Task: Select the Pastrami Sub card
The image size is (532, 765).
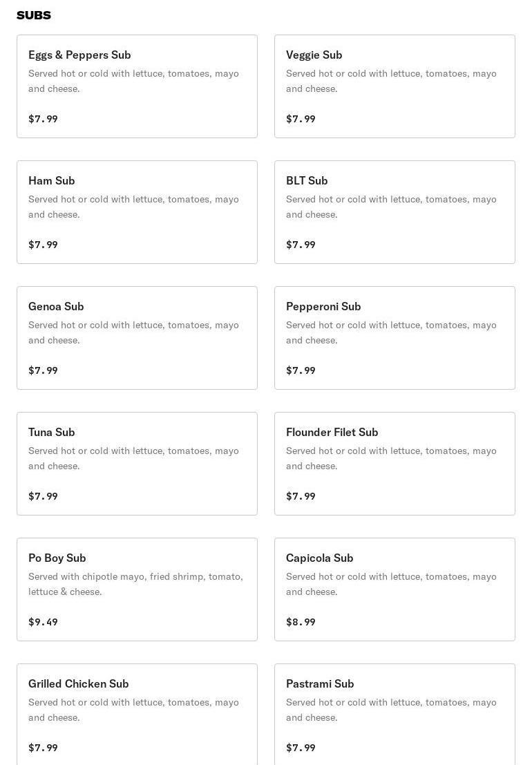Action: pyautogui.click(x=395, y=715)
